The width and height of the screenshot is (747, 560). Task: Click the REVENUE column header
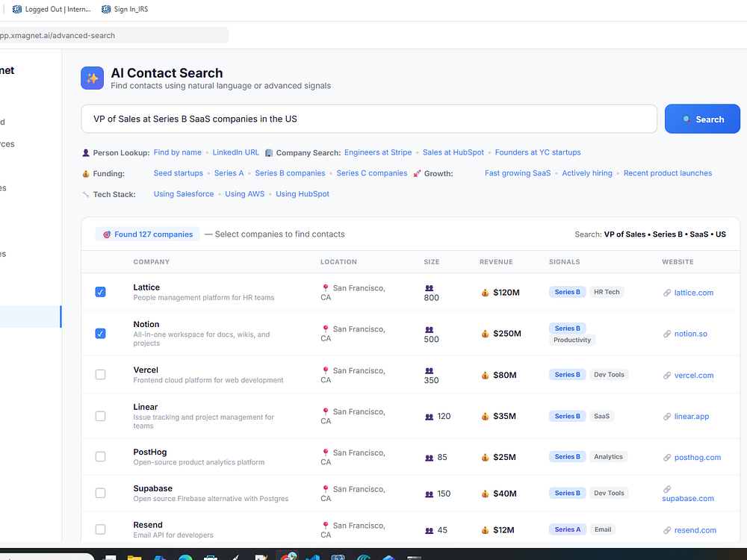496,262
